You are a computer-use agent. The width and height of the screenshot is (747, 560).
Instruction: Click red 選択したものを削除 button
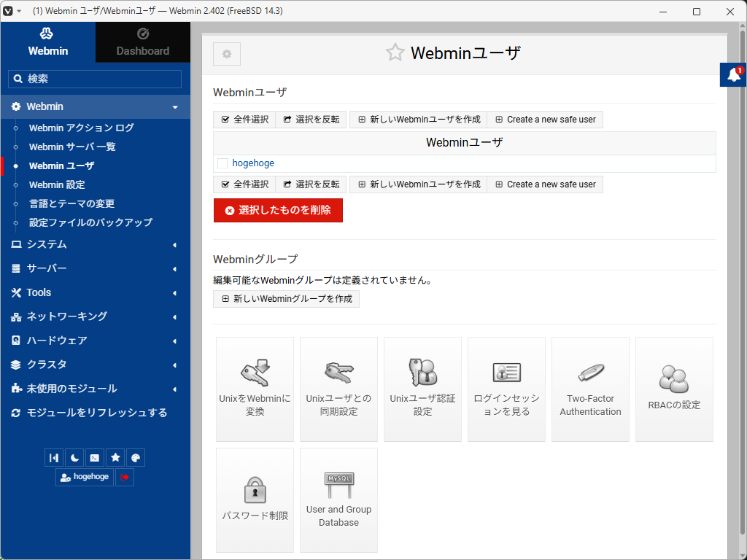pyautogui.click(x=278, y=211)
